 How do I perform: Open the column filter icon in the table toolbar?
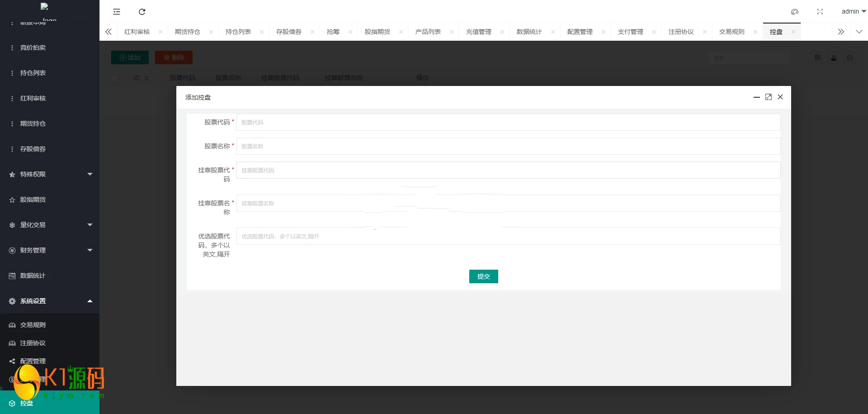coord(818,58)
